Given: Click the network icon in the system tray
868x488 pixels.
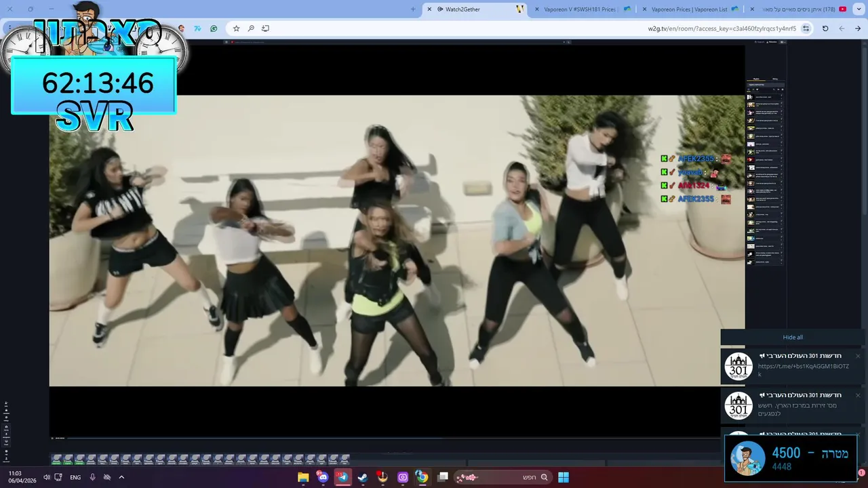Looking at the screenshot, I should click(x=58, y=477).
